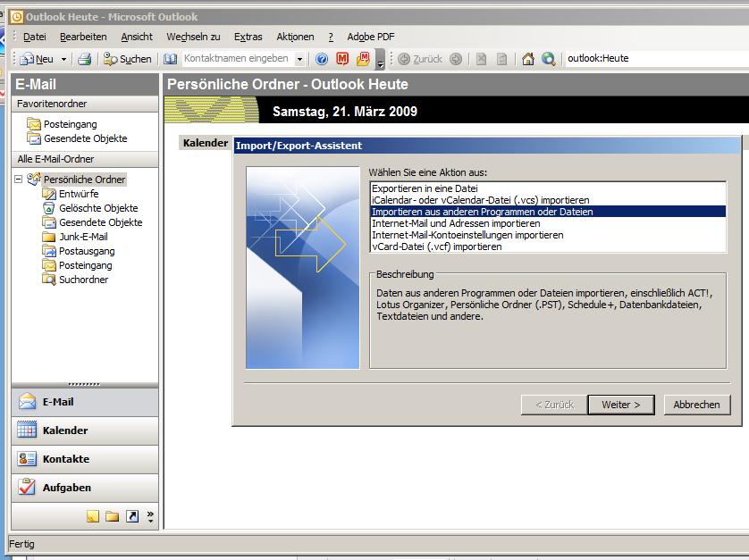749x560 pixels.
Task: Click the forward navigation arrow icon
Action: click(x=456, y=59)
